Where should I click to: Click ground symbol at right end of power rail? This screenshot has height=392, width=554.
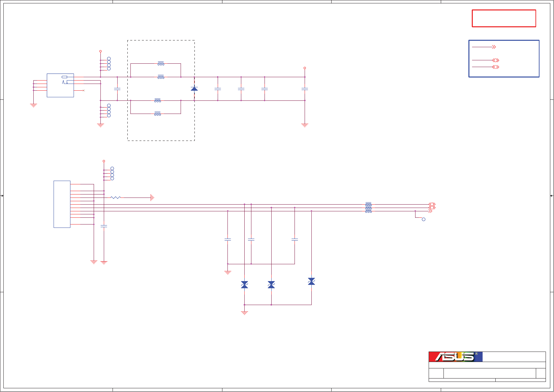[305, 125]
